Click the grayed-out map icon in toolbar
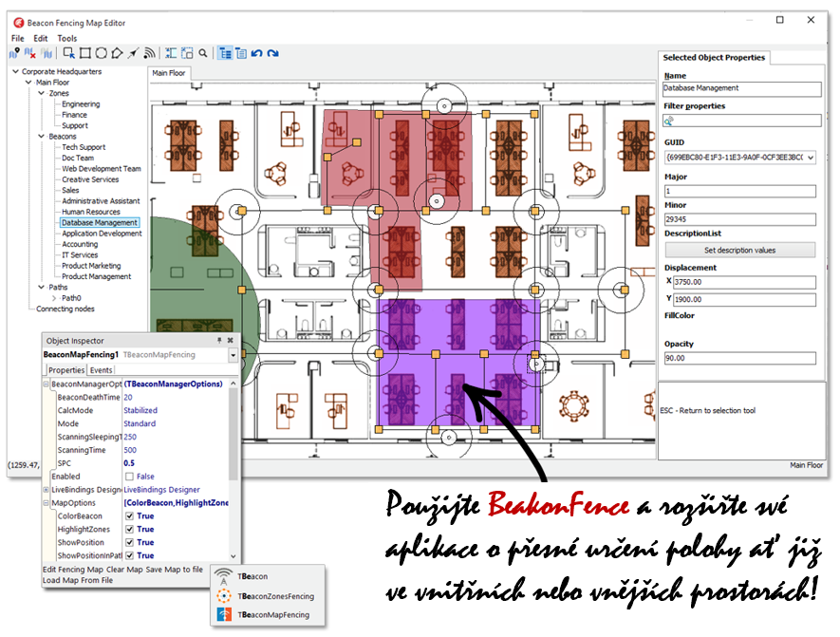840x637 pixels. pos(47,53)
